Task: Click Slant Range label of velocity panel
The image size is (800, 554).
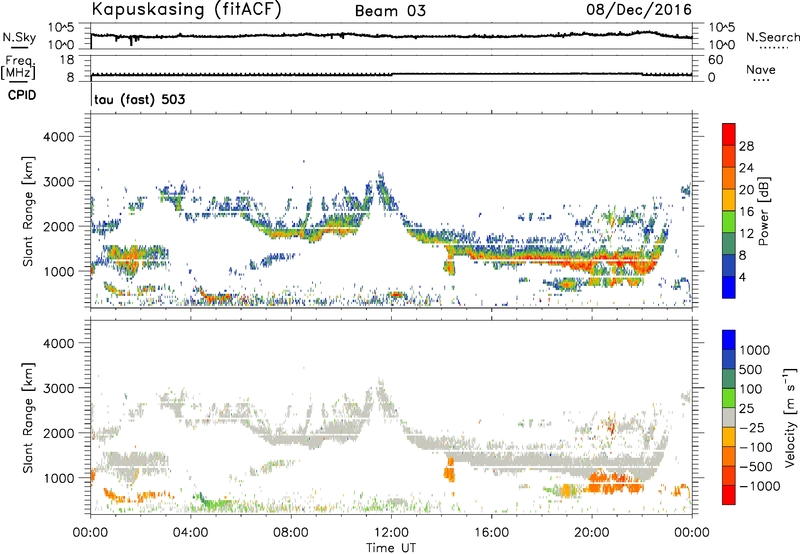Action: pos(28,417)
